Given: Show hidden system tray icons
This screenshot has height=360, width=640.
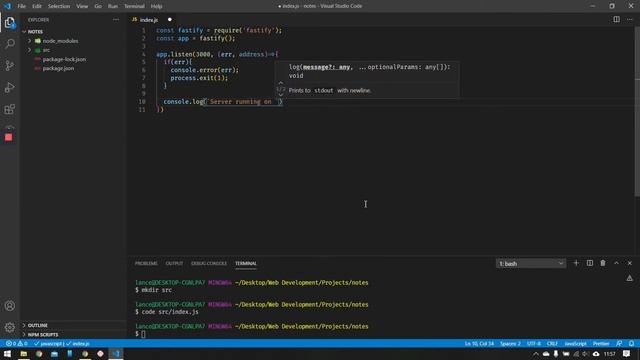Looking at the screenshot, I should point(536,354).
